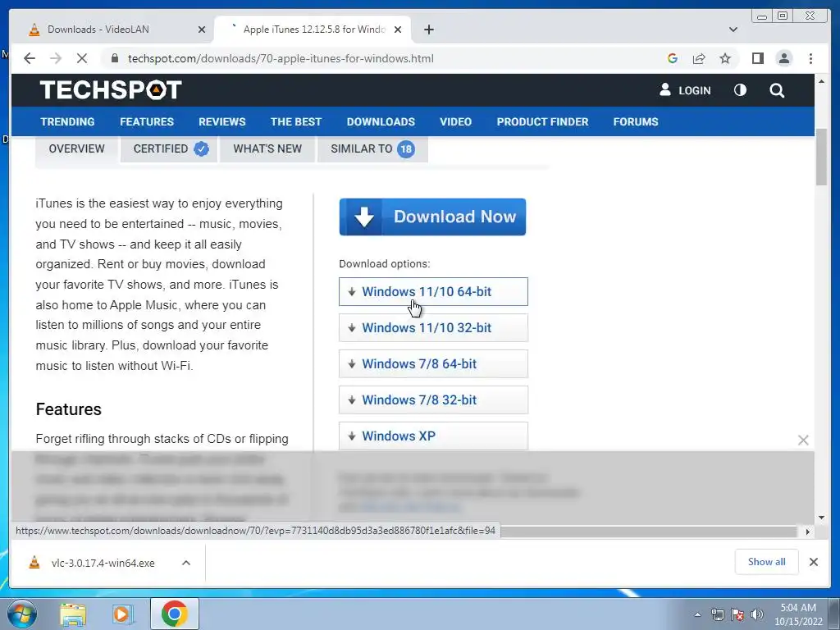Switch to the CERTIFIED tab
Viewport: 840px width, 630px height.
[x=169, y=149]
